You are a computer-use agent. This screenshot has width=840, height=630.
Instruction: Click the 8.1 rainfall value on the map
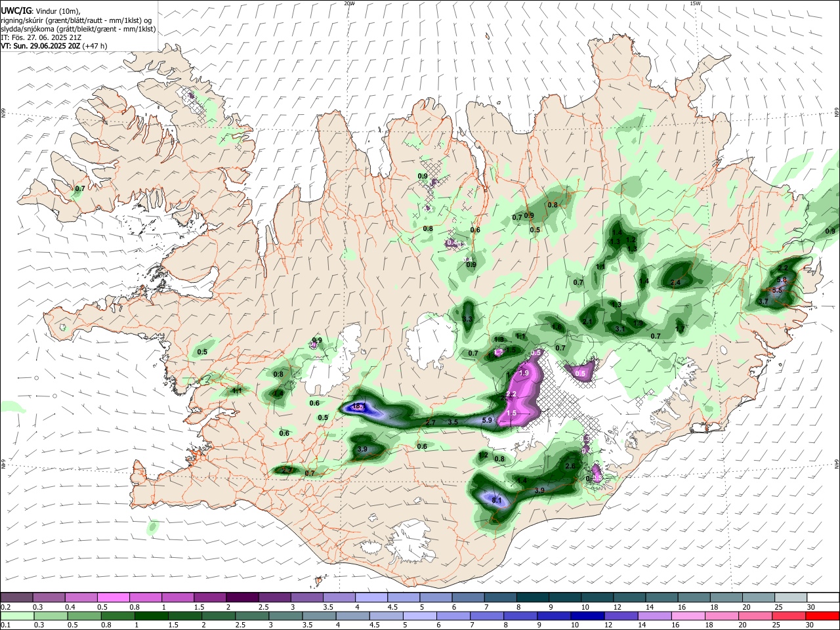tap(497, 501)
